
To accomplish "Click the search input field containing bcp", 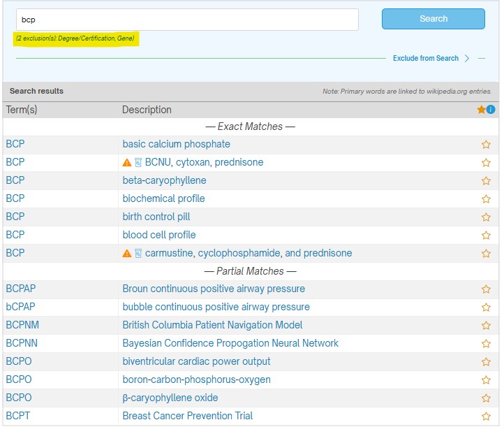I will coord(186,20).
